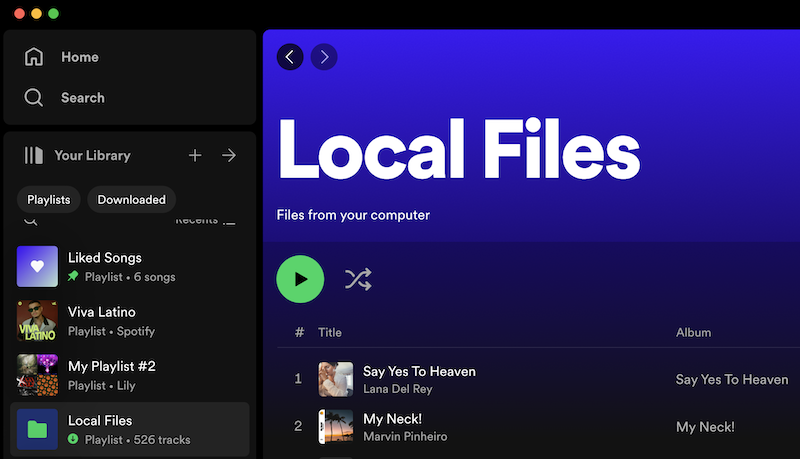Open artist Lana Del Rey link
This screenshot has width=800, height=459.
(398, 389)
